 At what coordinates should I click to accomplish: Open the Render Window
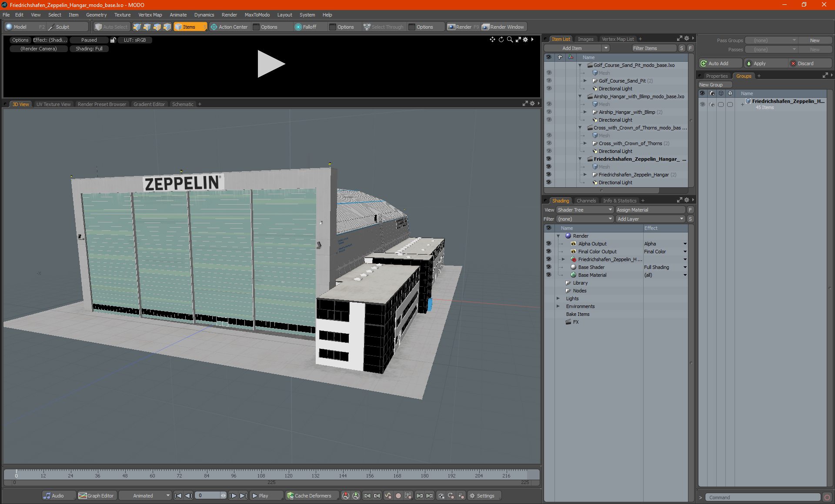504,27
